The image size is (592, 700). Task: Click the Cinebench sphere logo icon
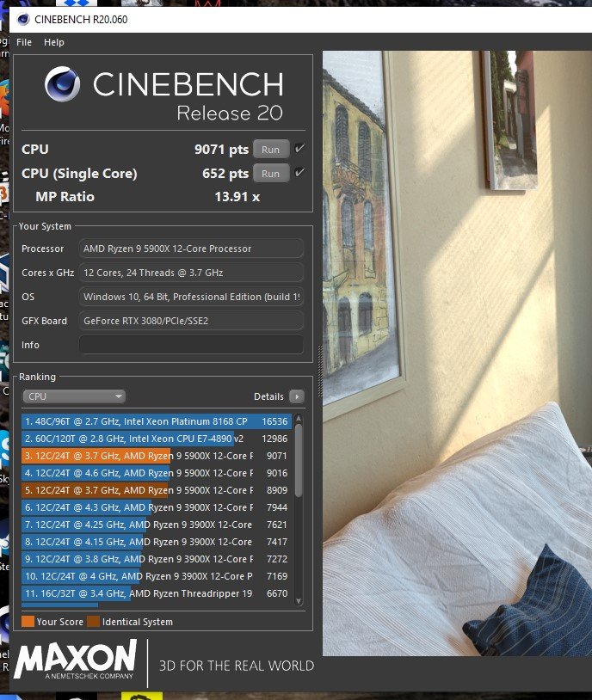63,84
